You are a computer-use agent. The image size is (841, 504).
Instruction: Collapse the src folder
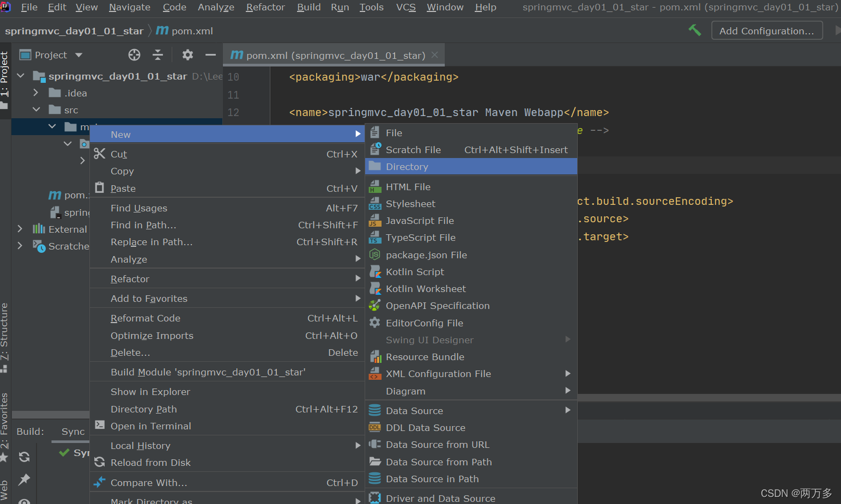[36, 110]
